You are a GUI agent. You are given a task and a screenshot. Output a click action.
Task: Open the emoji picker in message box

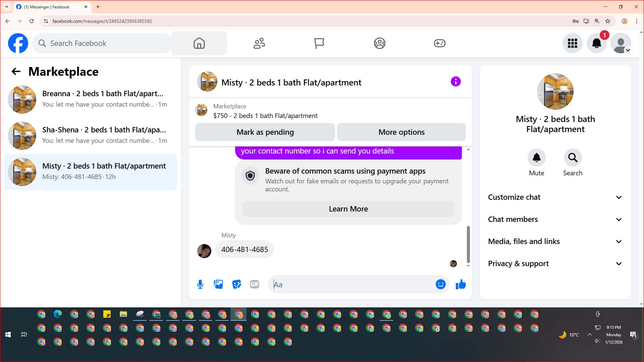(440, 285)
